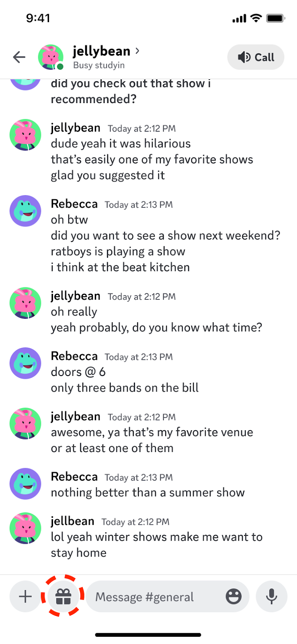Tap the plus attachment icon
Viewport: 297px width, 644px height.
point(25,596)
